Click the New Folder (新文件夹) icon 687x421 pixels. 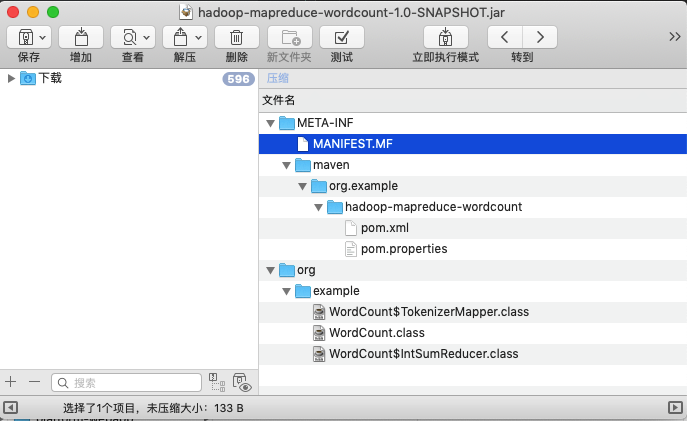290,38
